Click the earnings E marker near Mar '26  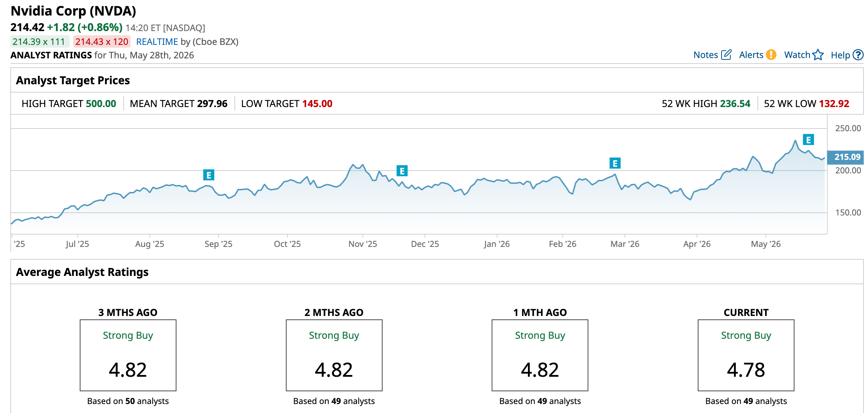[615, 163]
